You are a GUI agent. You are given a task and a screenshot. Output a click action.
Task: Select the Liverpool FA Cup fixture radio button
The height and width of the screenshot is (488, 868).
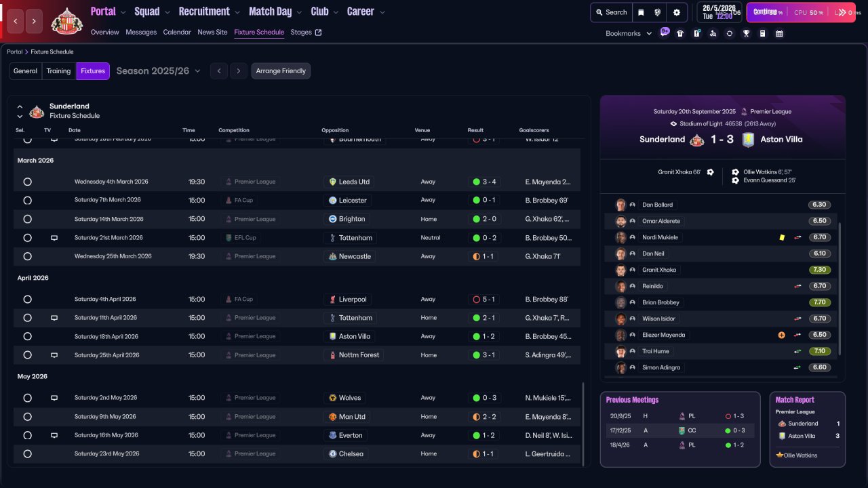(x=27, y=300)
